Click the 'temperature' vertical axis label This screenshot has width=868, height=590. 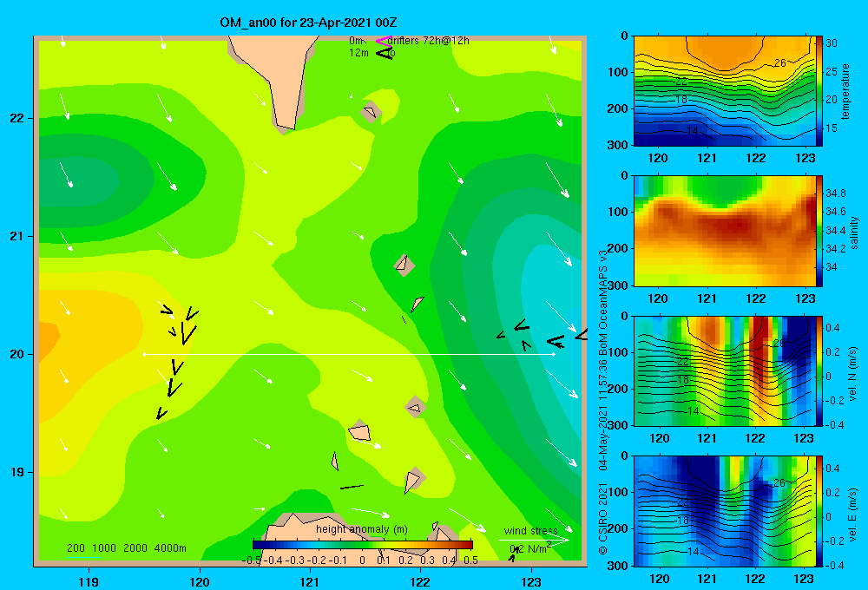[x=845, y=92]
